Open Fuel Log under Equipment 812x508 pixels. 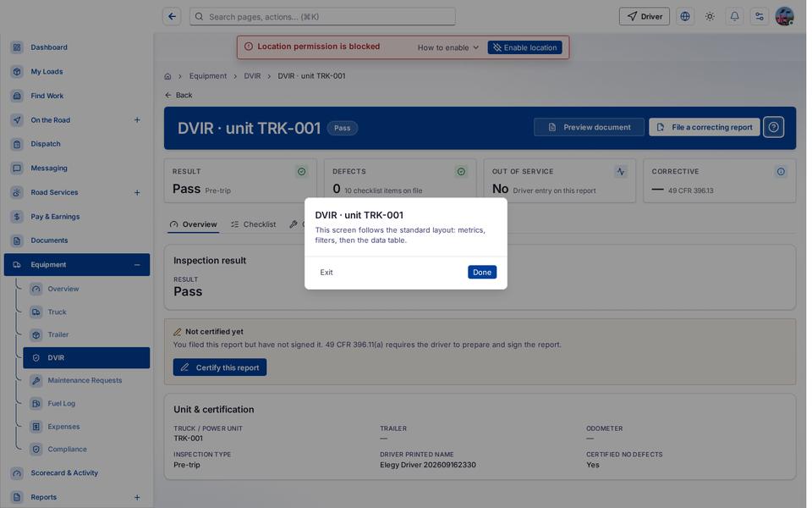(86, 403)
